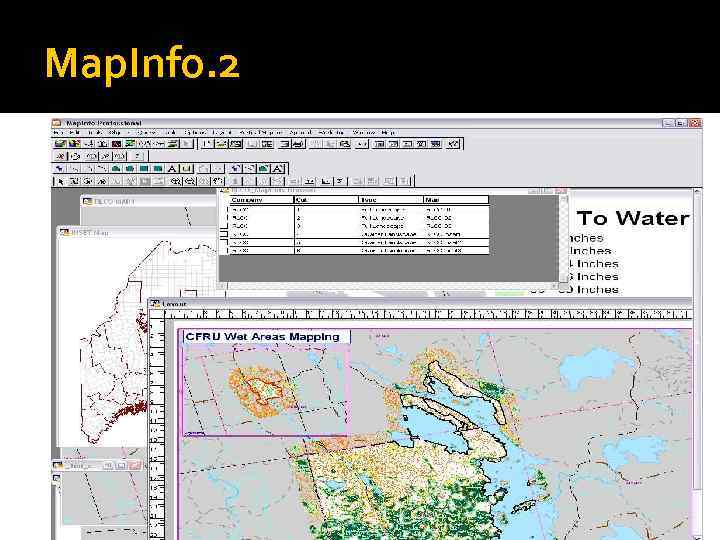Click the 'To Water' legend heading
The width and height of the screenshot is (720, 540).
tap(633, 218)
